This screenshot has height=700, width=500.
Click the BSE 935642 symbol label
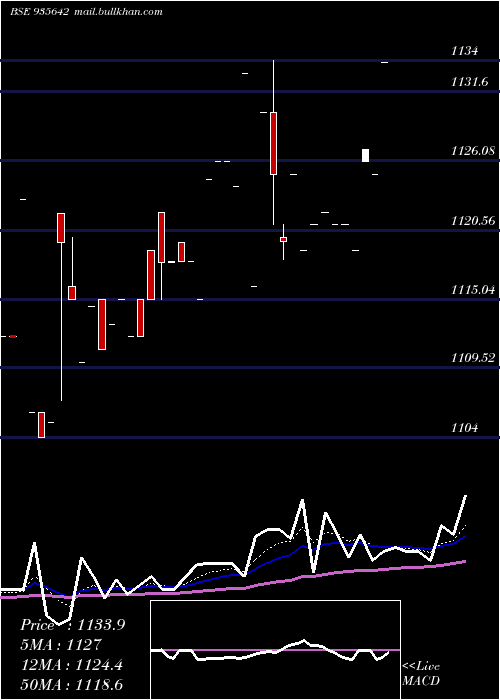pos(40,12)
